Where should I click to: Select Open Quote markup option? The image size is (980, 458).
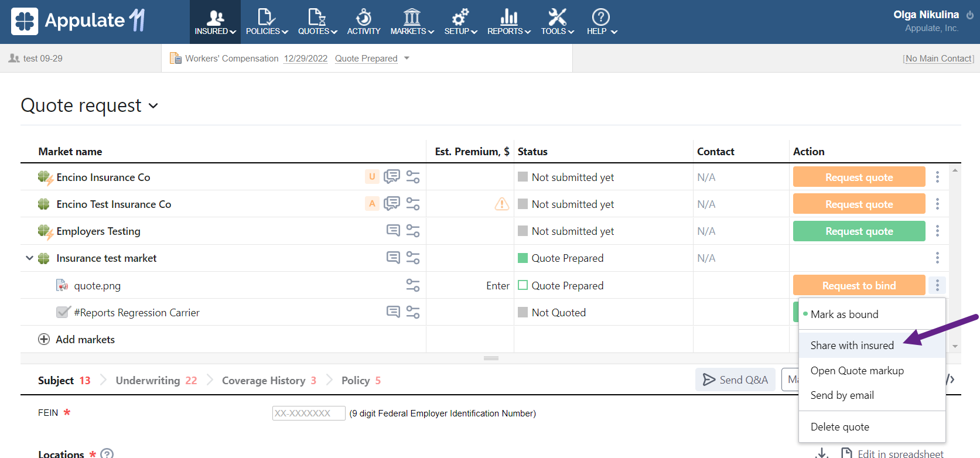pos(872,371)
